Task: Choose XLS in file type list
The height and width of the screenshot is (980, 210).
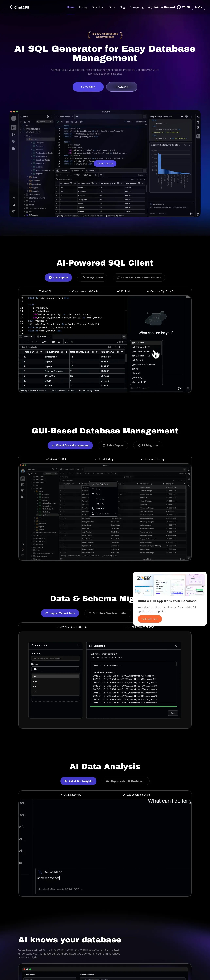Action: point(55,686)
